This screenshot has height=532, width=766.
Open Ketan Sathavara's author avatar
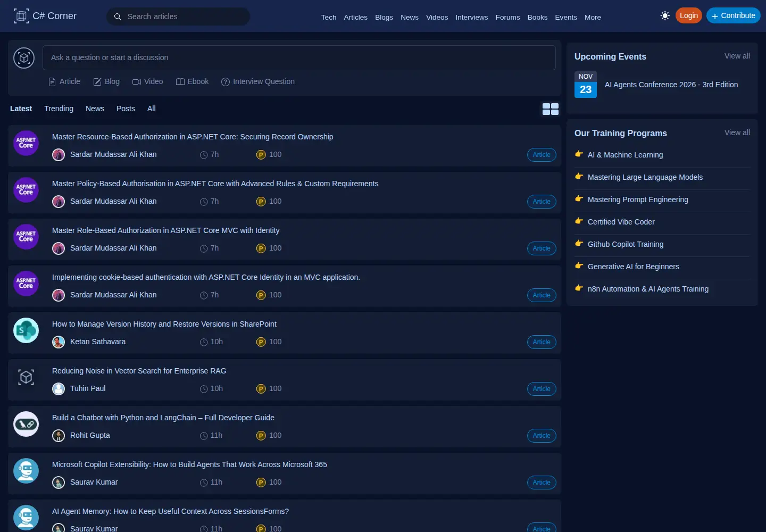[59, 342]
